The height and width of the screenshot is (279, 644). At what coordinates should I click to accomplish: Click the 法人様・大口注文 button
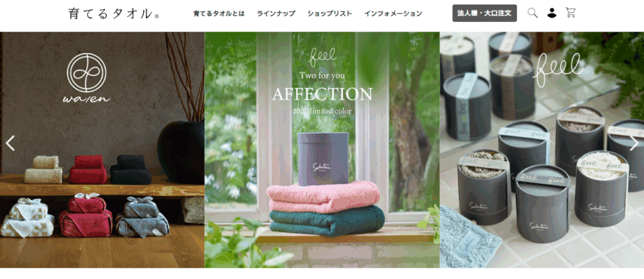point(485,13)
